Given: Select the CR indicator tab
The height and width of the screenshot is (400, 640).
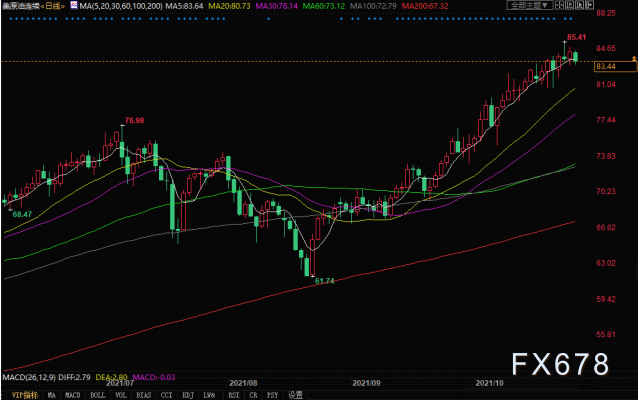Looking at the screenshot, I should click(253, 395).
